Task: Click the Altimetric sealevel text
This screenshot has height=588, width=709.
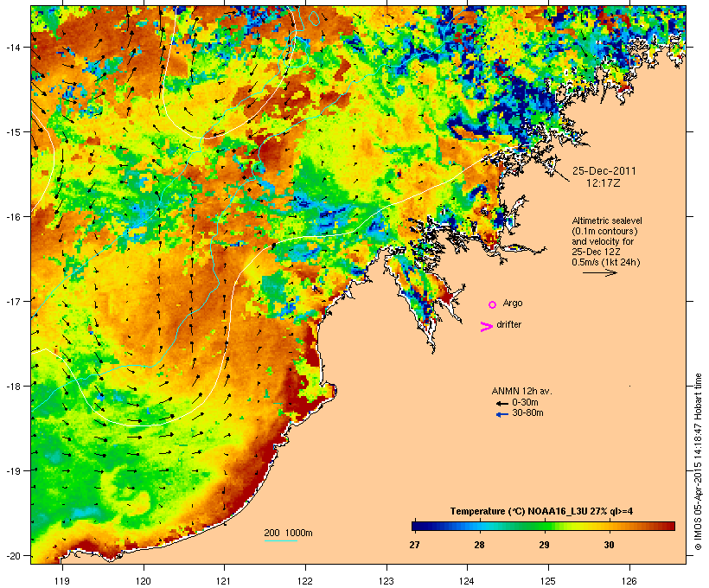Action: click(x=607, y=220)
